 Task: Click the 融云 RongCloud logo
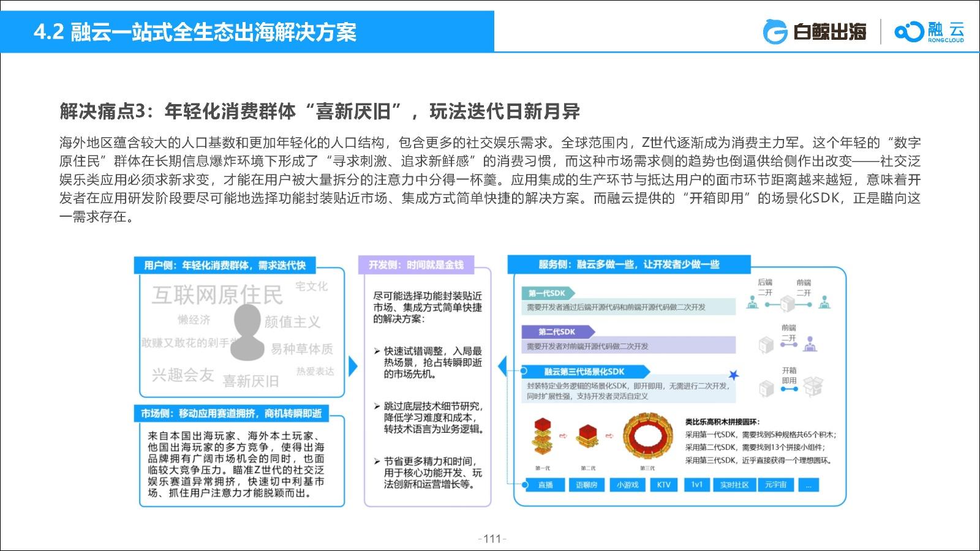929,31
